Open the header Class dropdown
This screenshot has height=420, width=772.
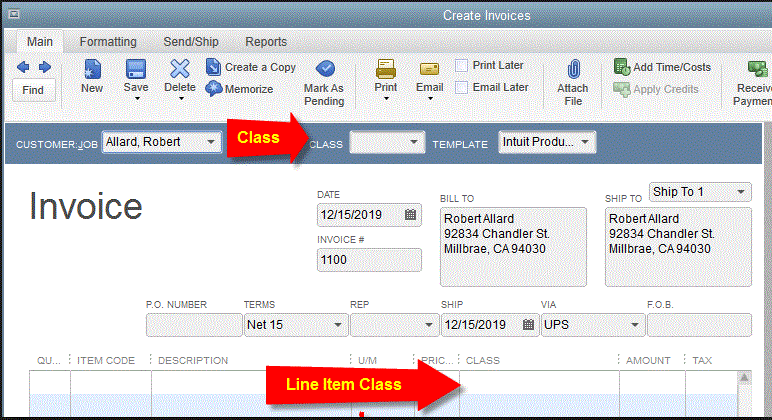[x=414, y=142]
